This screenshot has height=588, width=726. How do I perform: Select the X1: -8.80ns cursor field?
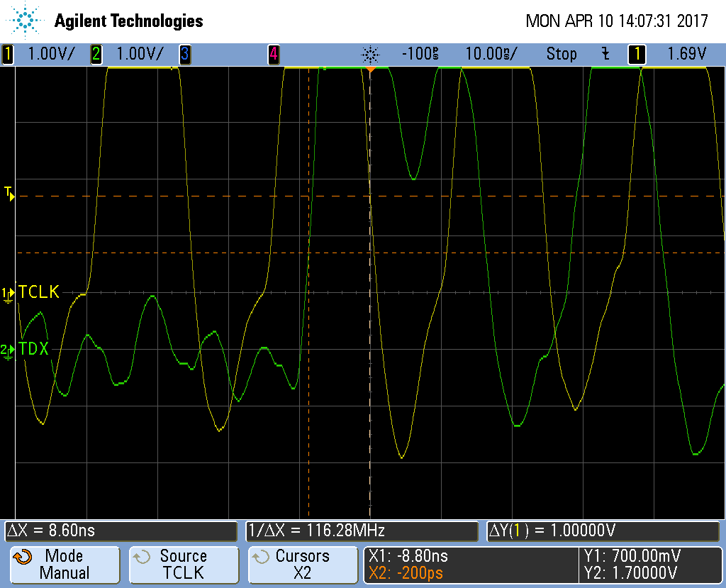[409, 556]
